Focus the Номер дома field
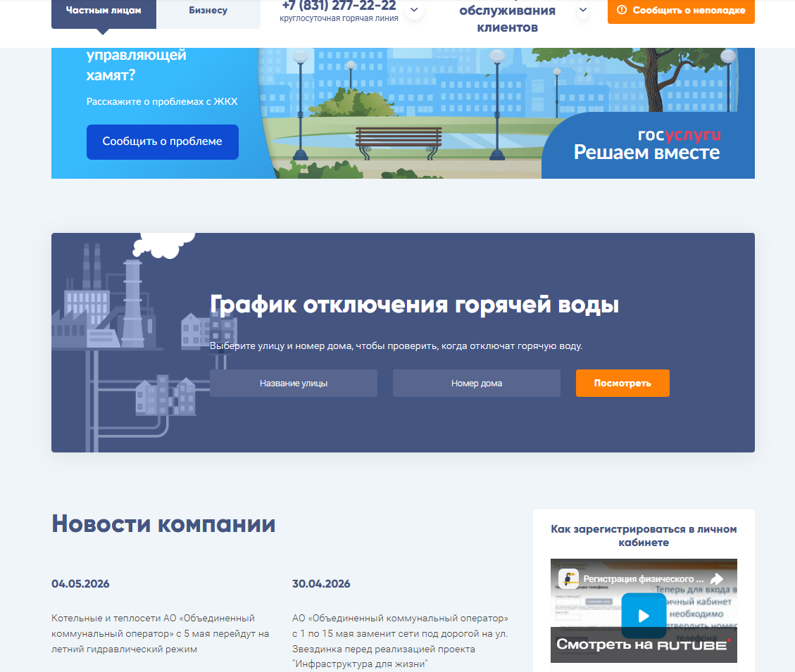Image resolution: width=795 pixels, height=672 pixels. coord(477,383)
